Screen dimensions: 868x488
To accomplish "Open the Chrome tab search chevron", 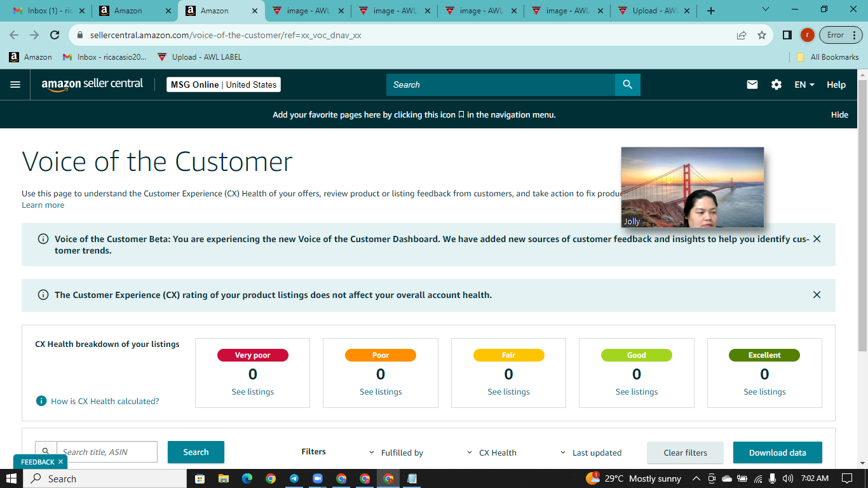I will click(765, 10).
